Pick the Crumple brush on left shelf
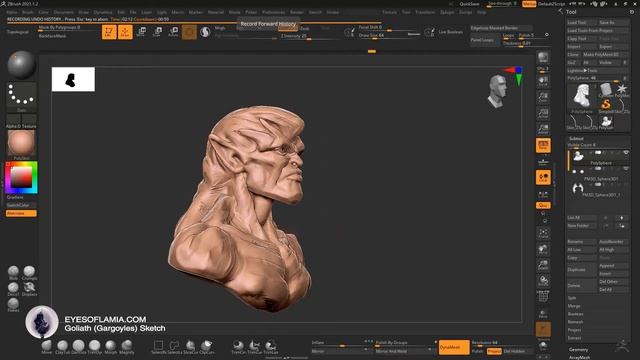640x360 pixels. [x=29, y=273]
